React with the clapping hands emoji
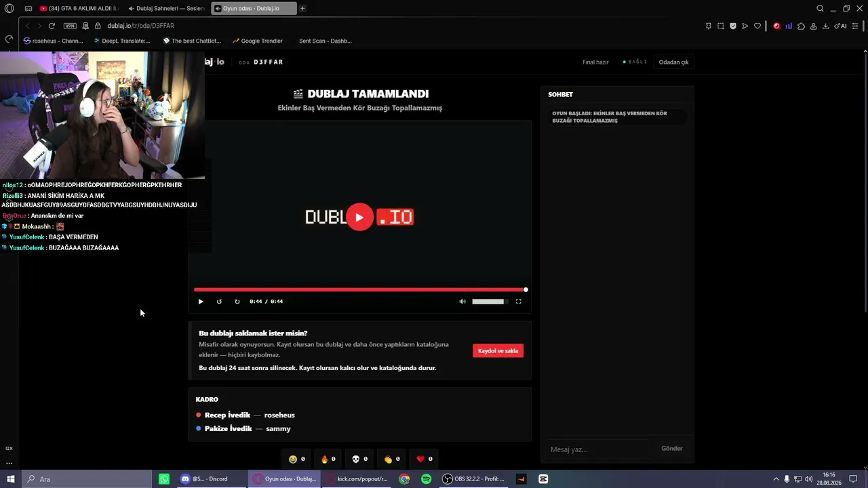The height and width of the screenshot is (488, 868). (x=391, y=459)
